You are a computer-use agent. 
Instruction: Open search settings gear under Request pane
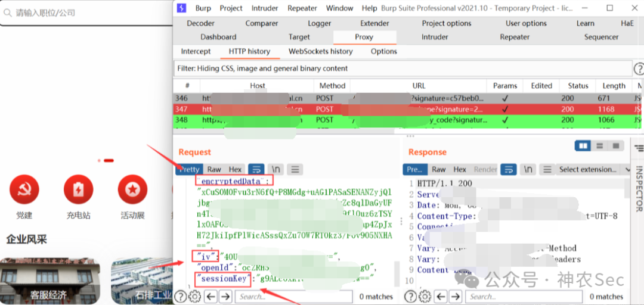point(194,296)
